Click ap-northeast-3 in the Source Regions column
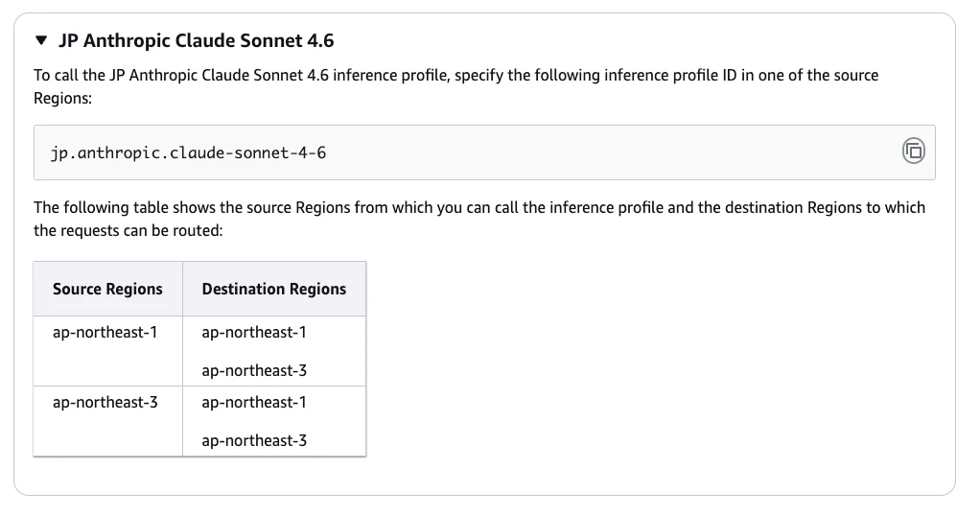The height and width of the screenshot is (515, 980). (x=105, y=403)
